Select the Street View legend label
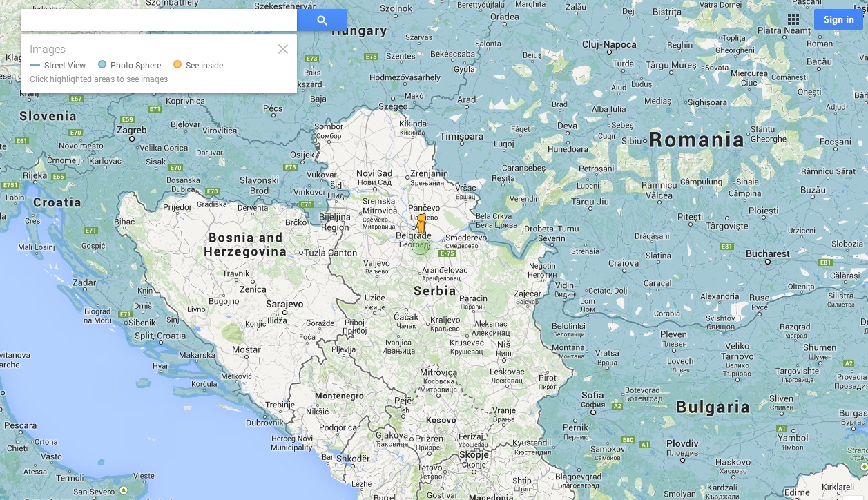 coord(65,66)
